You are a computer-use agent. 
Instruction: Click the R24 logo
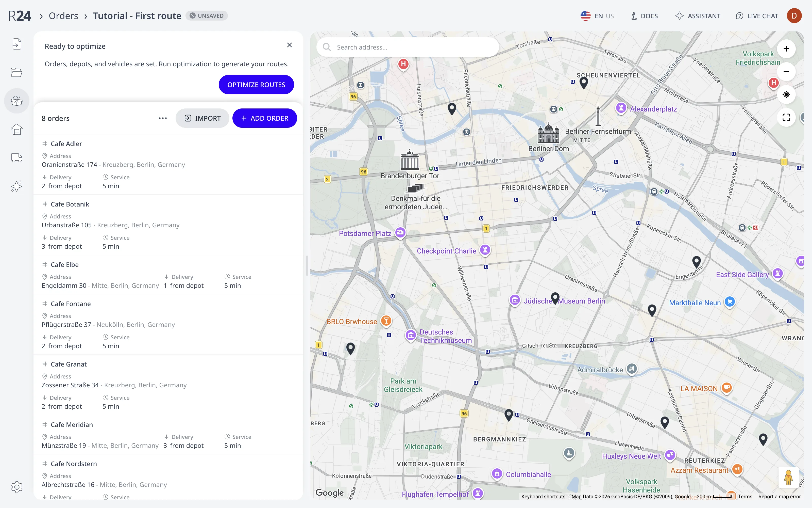tap(20, 16)
